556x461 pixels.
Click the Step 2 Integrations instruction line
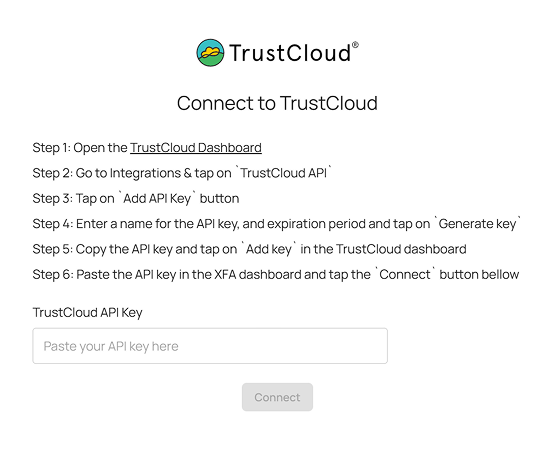[182, 173]
